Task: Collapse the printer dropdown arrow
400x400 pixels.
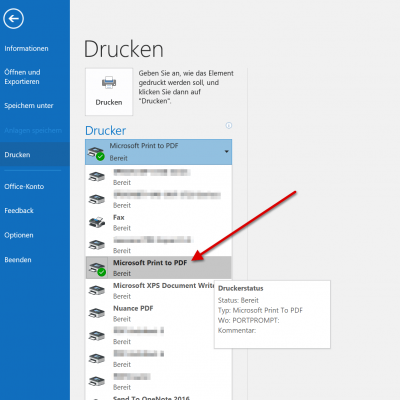Action: (227, 152)
